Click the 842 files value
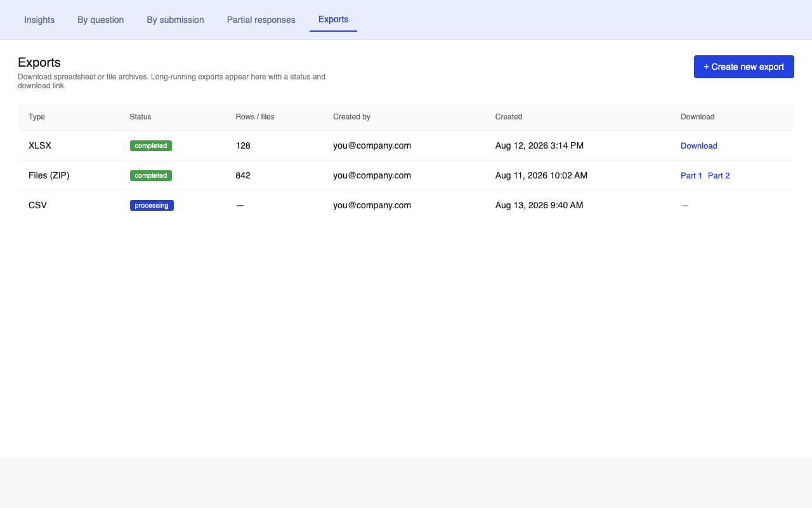Viewport: 812px width, 508px height. [243, 175]
